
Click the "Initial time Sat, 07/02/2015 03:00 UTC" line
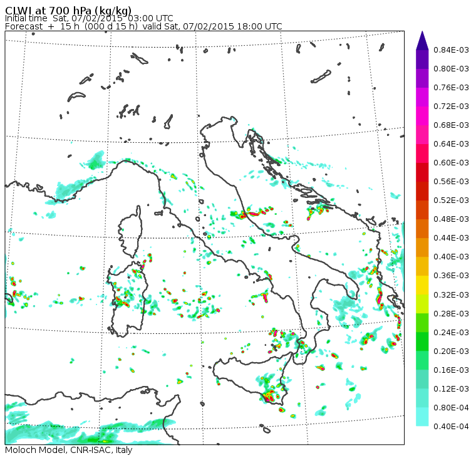(89, 18)
